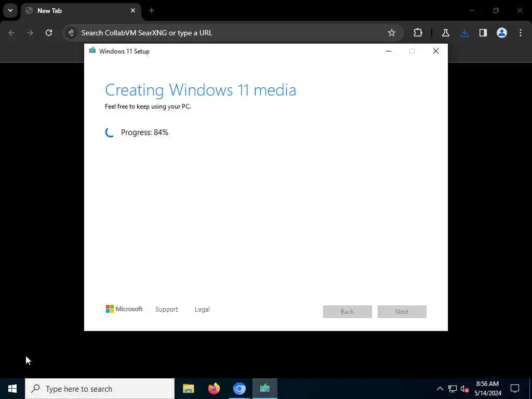
Task: Click the Next button in Setup
Action: click(402, 312)
